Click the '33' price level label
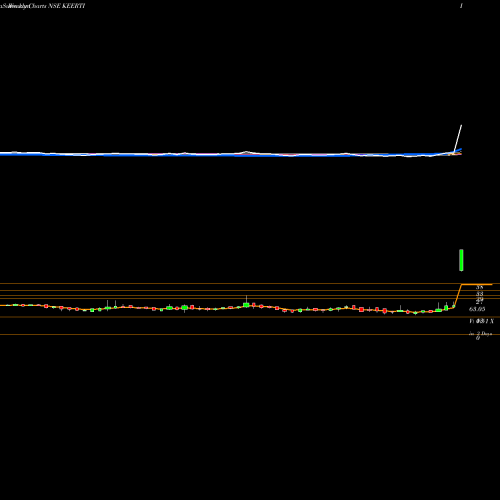 click(x=480, y=294)
